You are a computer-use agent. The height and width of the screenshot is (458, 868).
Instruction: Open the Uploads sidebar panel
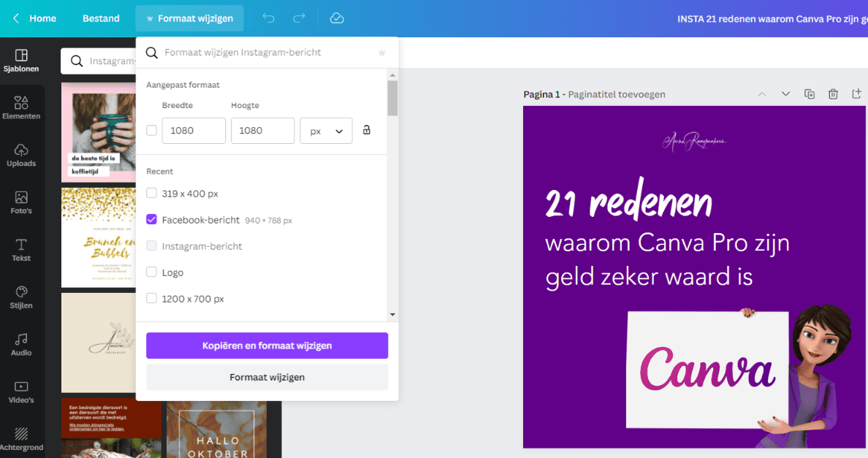tap(21, 156)
